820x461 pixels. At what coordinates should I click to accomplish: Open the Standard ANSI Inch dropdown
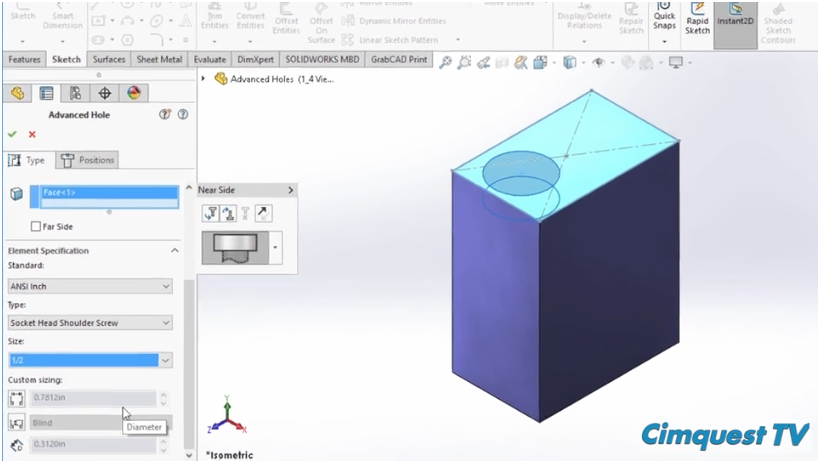(x=90, y=286)
